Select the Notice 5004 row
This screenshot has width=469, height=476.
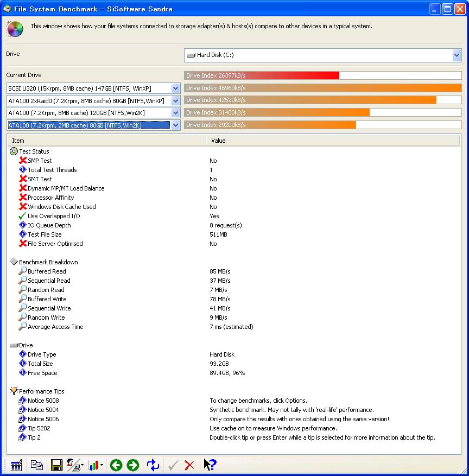[x=234, y=410]
